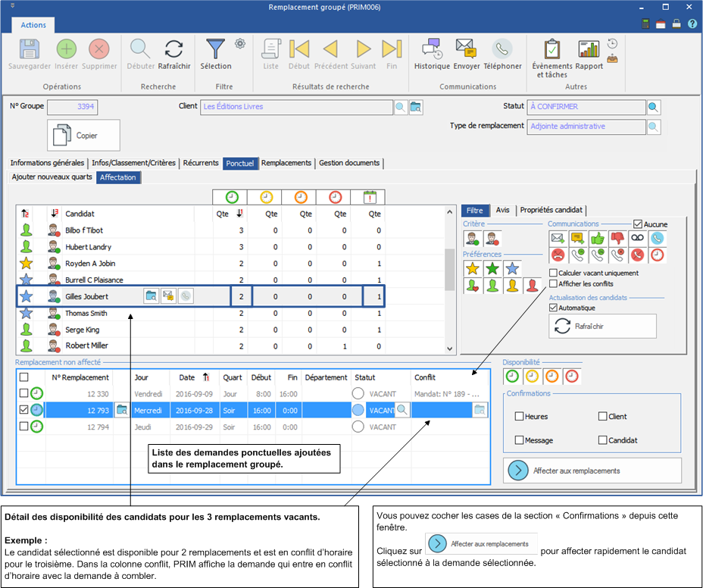Viewport: 703px width, 588px height.
Task: Click the magnifier lookup beside the Statut field
Action: 653,107
